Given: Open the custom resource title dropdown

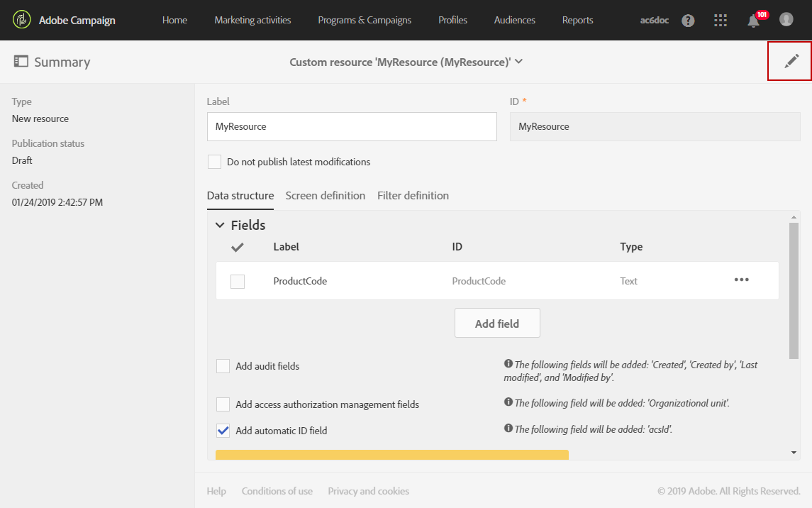Looking at the screenshot, I should pyautogui.click(x=518, y=62).
